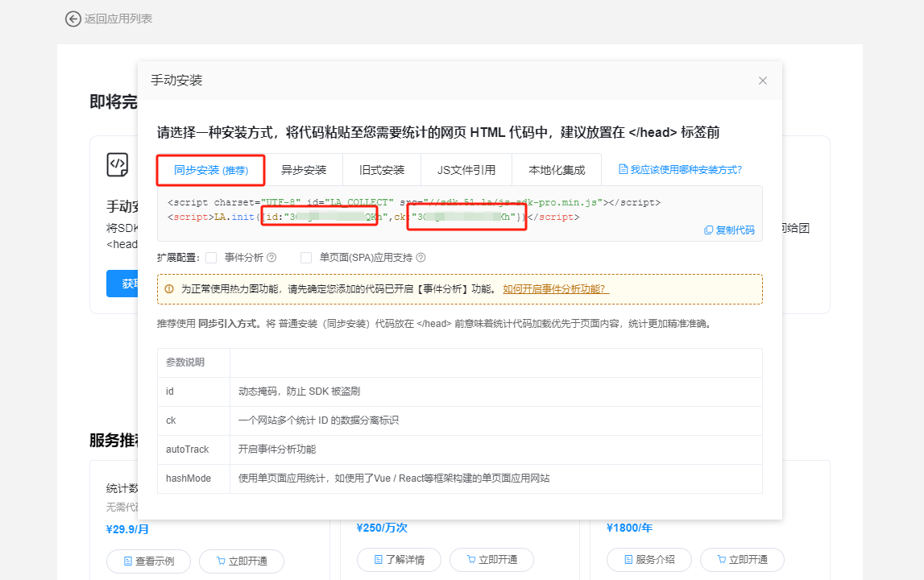Click 立即开通 under the ¥1800/年 plan
924x580 pixels.
(742, 559)
